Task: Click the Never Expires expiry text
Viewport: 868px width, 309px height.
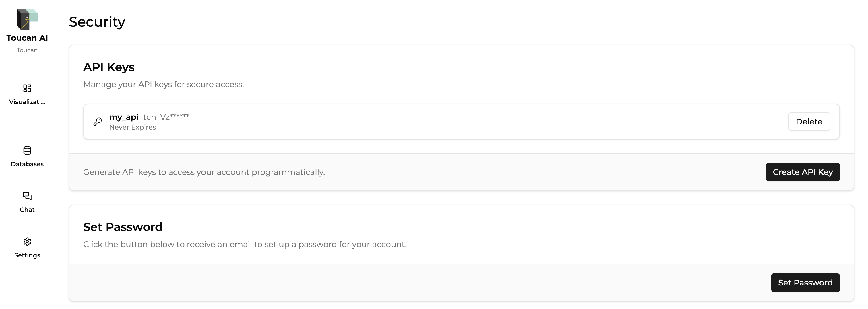Action: pyautogui.click(x=132, y=127)
